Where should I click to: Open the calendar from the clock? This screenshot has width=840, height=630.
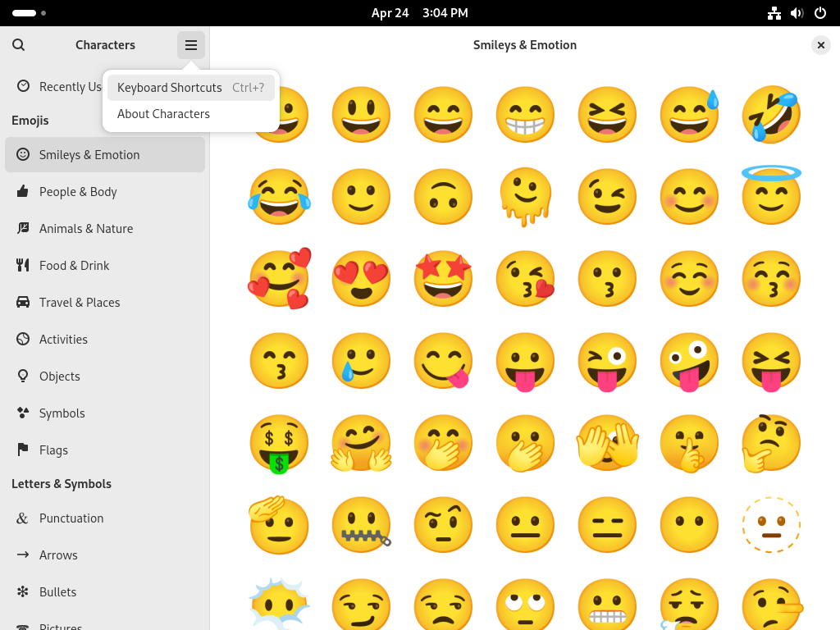pyautogui.click(x=419, y=13)
